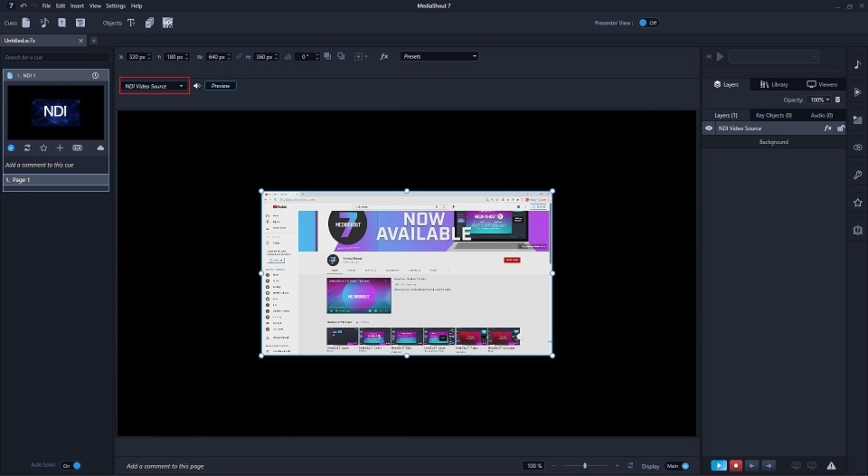868x476 pixels.
Task: Add a numbered page cue
Action: click(x=62, y=23)
